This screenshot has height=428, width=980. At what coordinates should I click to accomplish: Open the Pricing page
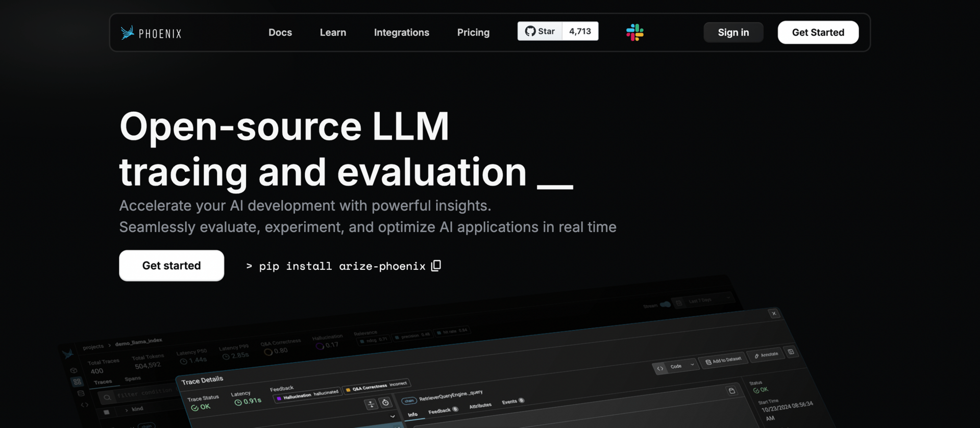pos(473,33)
